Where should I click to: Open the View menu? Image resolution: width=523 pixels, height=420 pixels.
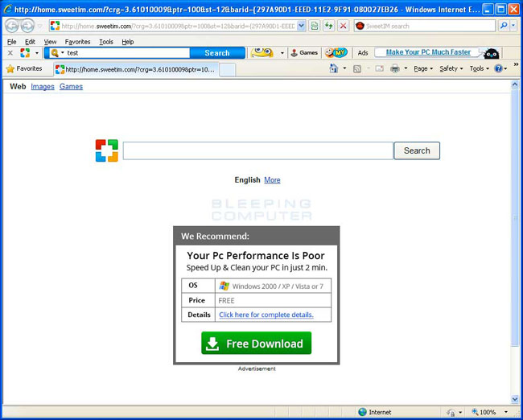(x=50, y=41)
